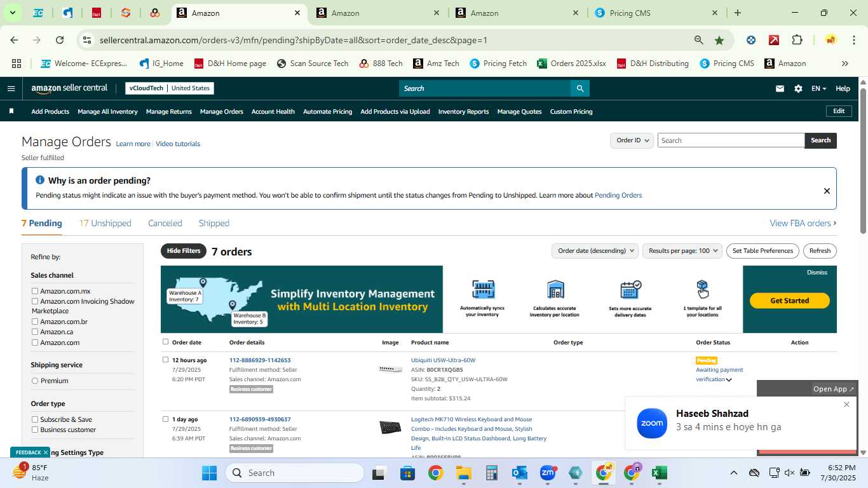Launch File Explorer from taskbar
Screen dimensions: 868x488
pos(463,473)
